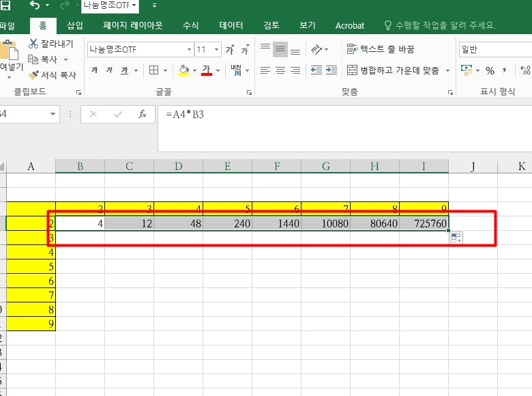
Task: Decrease font size with smaller 가
Action: [x=245, y=50]
